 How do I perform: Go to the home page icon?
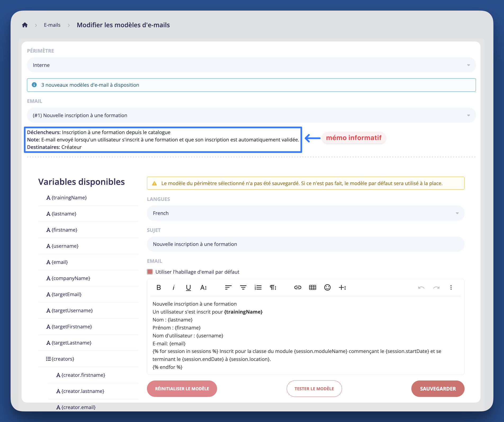tap(25, 25)
